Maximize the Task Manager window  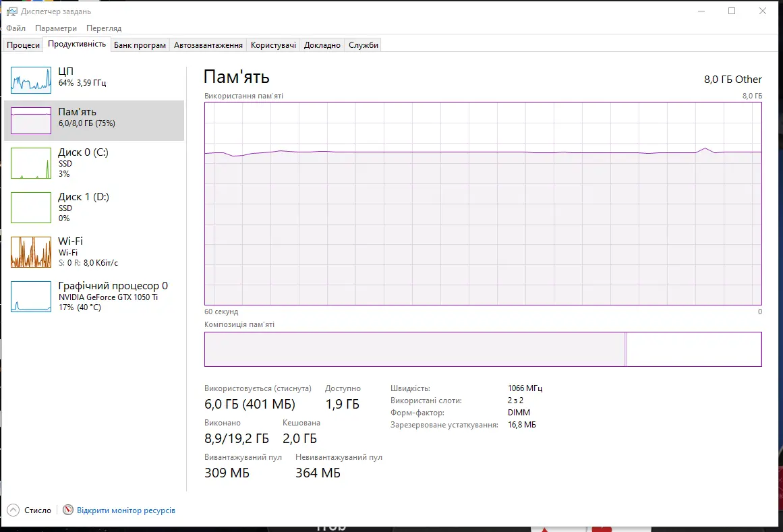(x=732, y=11)
